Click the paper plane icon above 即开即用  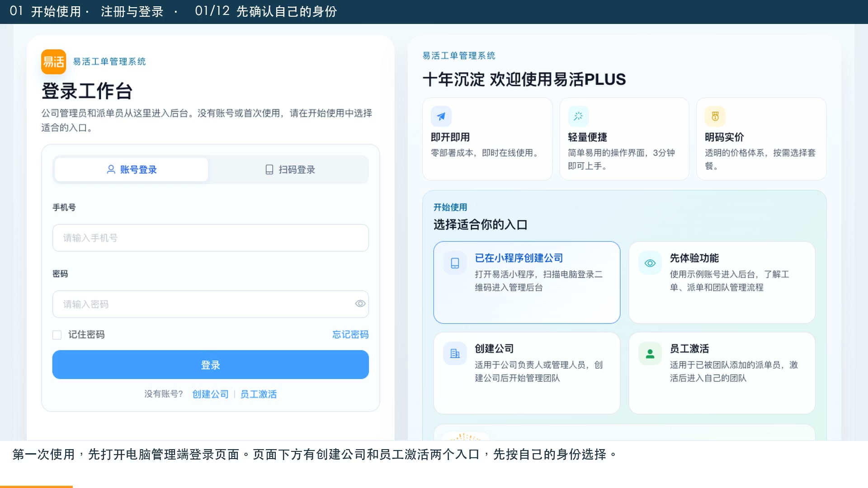[x=441, y=117]
